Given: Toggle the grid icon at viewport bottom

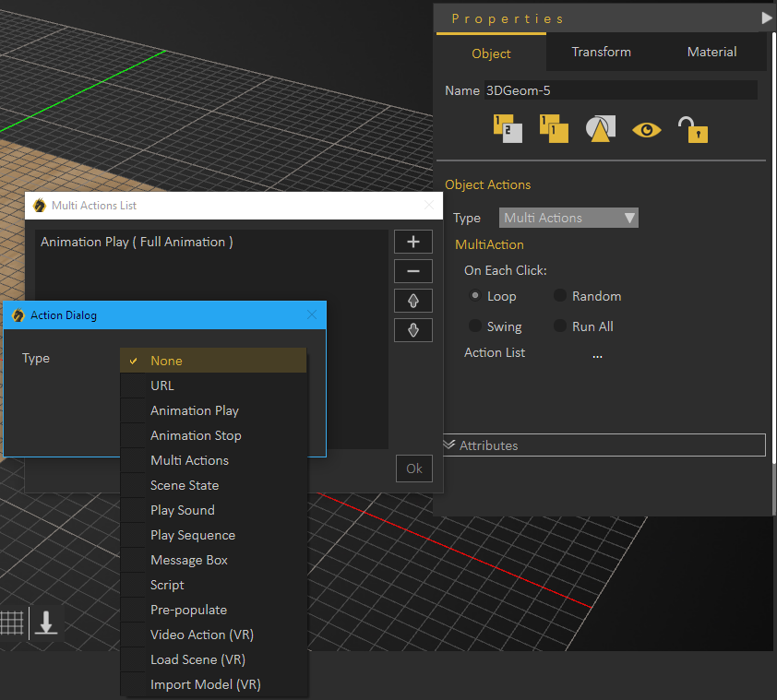Looking at the screenshot, I should click(12, 623).
